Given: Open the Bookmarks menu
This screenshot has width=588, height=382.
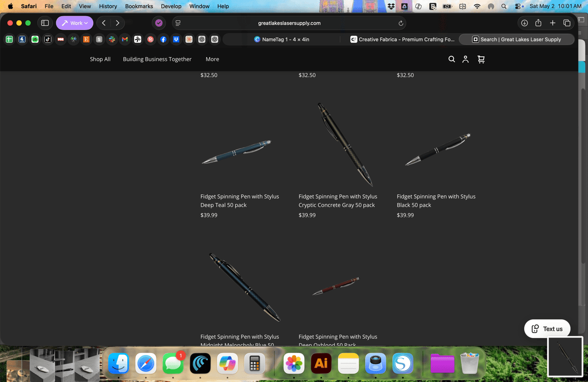Looking at the screenshot, I should click(x=139, y=6).
